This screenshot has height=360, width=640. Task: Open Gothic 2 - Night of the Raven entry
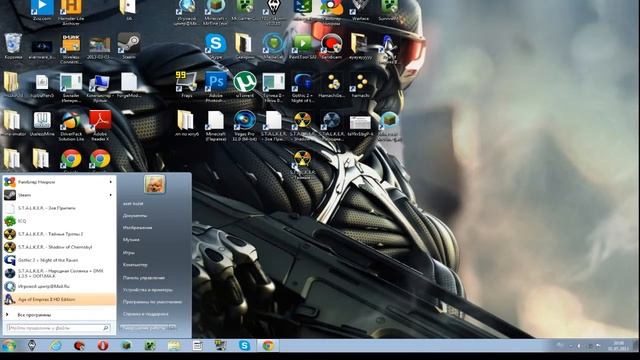[x=60, y=260]
